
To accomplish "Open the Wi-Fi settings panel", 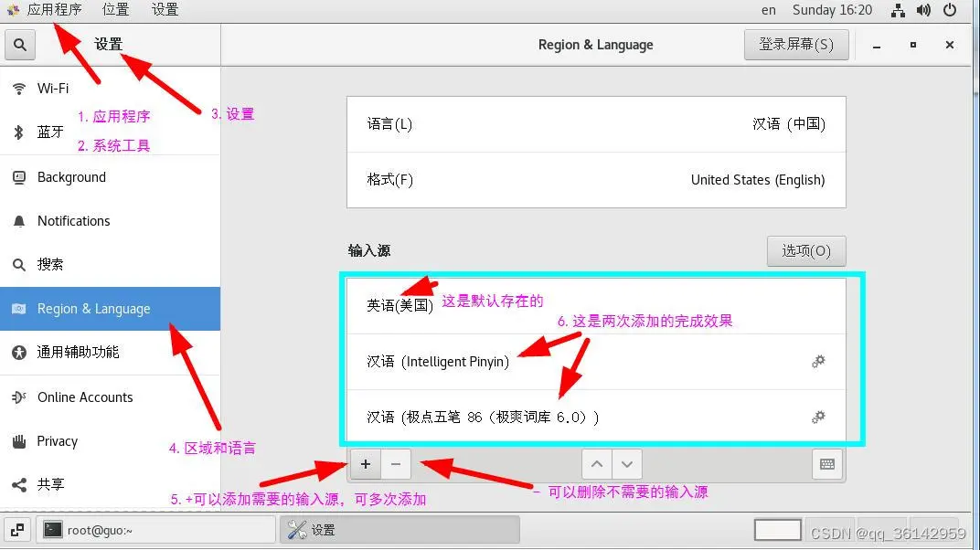I will pyautogui.click(x=110, y=89).
